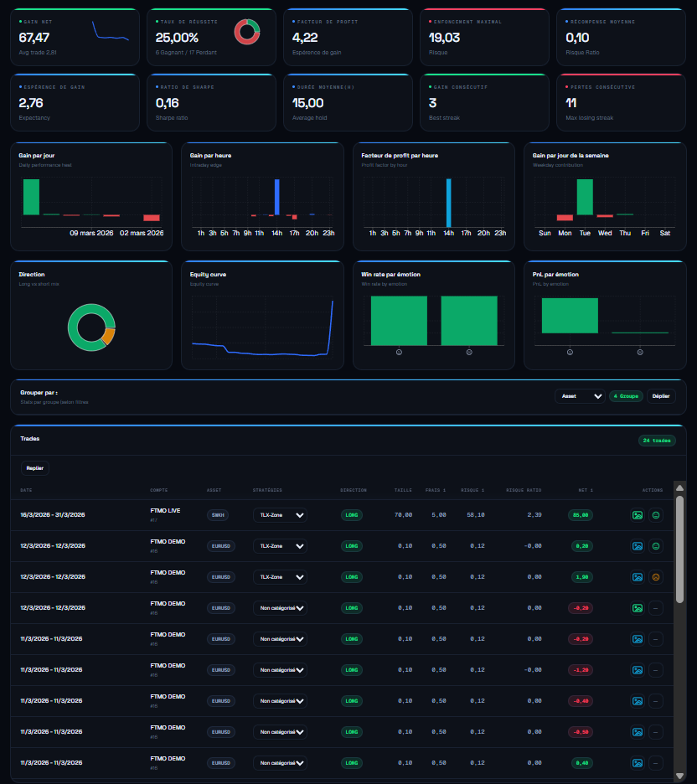Click LONG badge on the FTMO LIVE trade

pos(352,515)
